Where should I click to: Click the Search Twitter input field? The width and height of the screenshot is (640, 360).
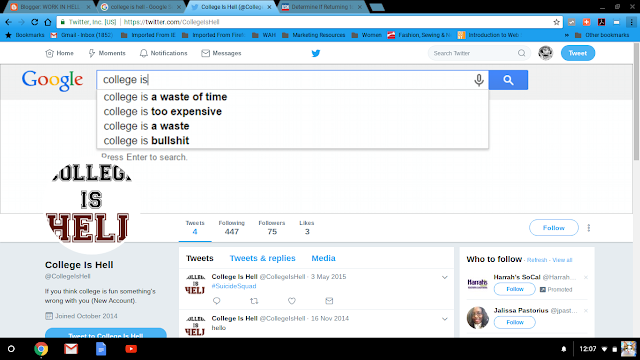[x=474, y=53]
